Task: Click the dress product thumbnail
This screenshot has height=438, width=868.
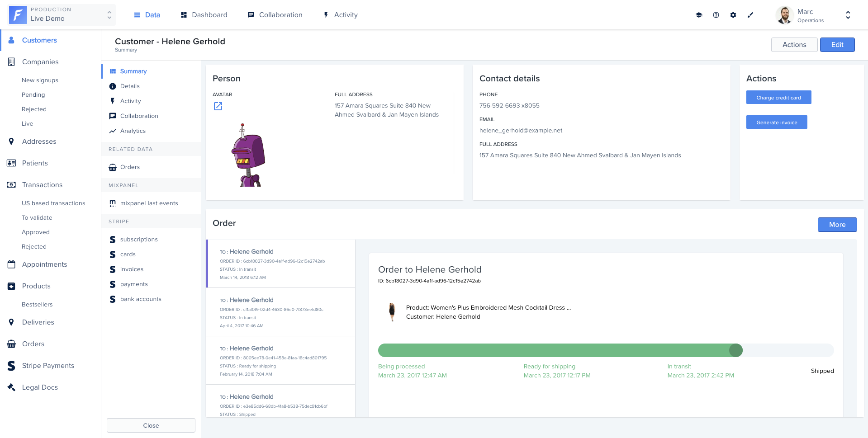Action: (x=392, y=312)
